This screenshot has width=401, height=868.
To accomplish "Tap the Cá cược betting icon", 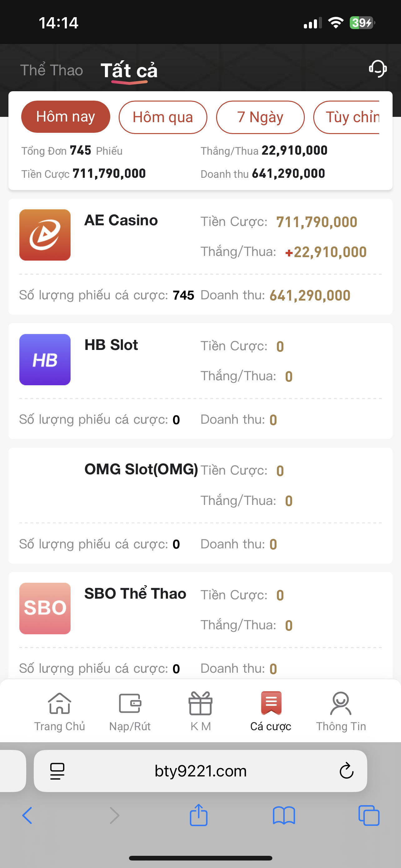I will pyautogui.click(x=271, y=703).
